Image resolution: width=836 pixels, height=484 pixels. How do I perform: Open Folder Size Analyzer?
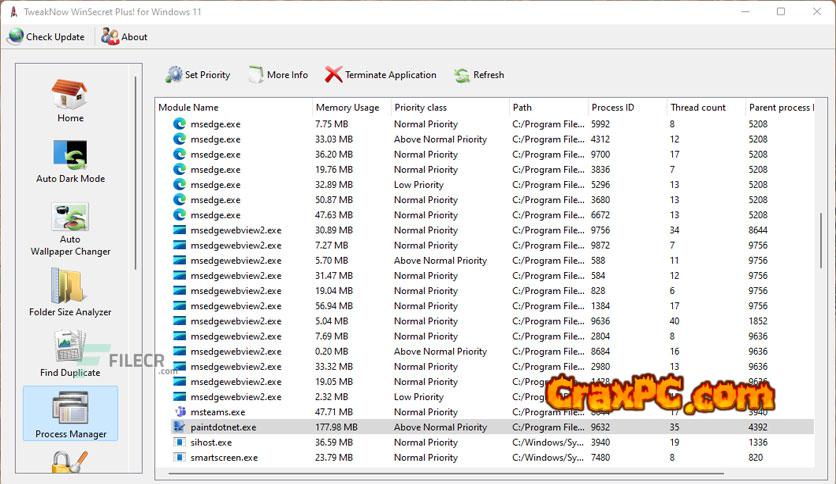coord(70,292)
